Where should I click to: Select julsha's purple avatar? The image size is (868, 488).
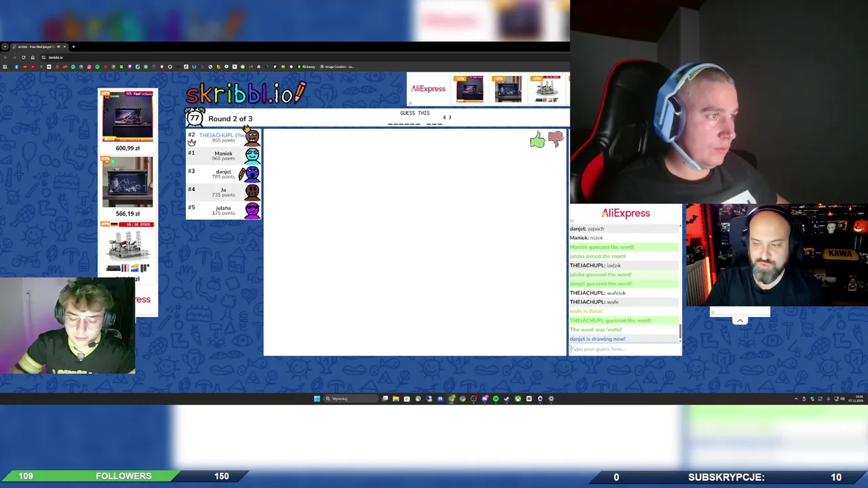coord(252,210)
